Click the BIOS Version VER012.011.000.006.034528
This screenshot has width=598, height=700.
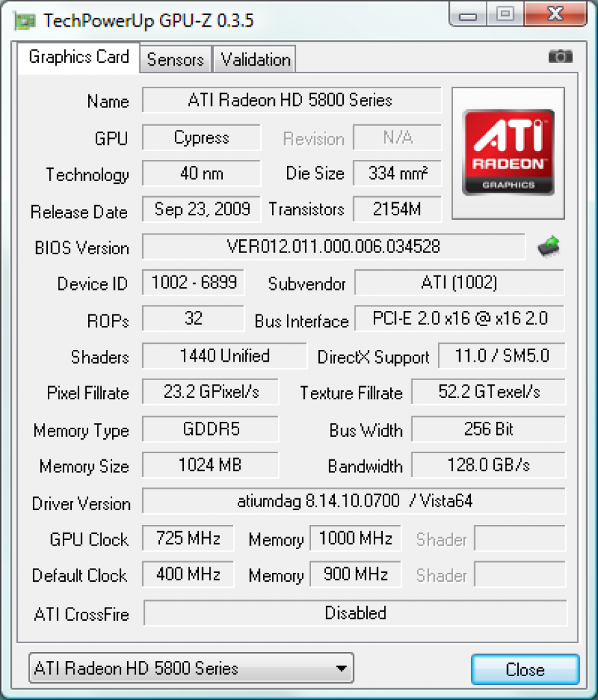click(x=334, y=246)
